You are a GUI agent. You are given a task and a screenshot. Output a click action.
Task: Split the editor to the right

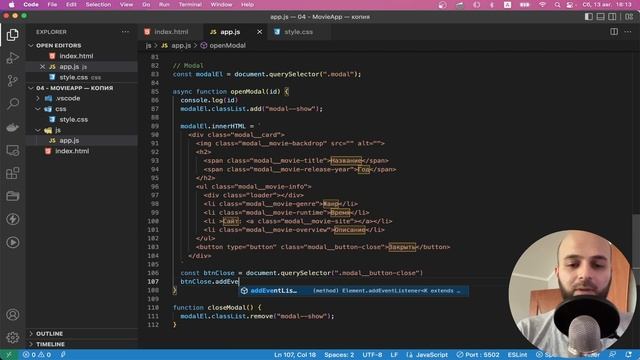pyautogui.click(x=614, y=31)
